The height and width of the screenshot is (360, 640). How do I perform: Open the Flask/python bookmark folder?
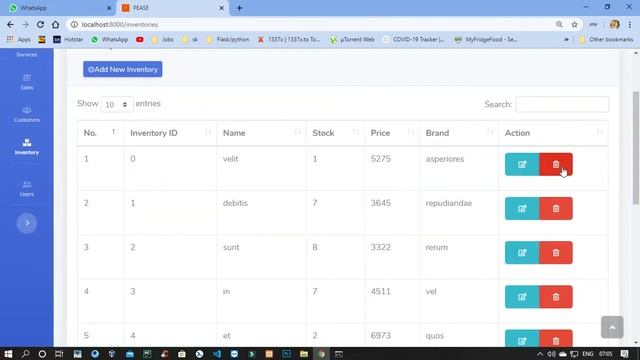(x=228, y=40)
